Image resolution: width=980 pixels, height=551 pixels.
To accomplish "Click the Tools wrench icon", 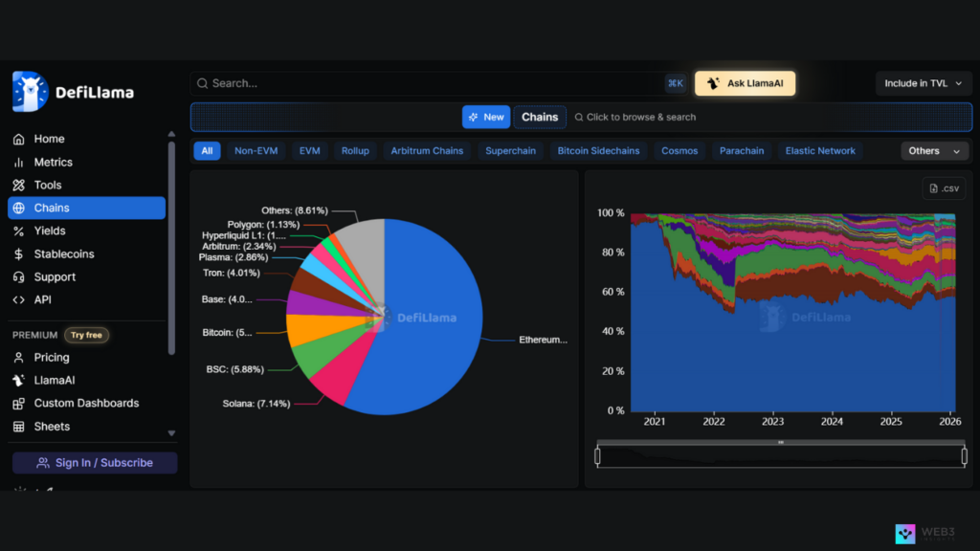I will coord(18,186).
